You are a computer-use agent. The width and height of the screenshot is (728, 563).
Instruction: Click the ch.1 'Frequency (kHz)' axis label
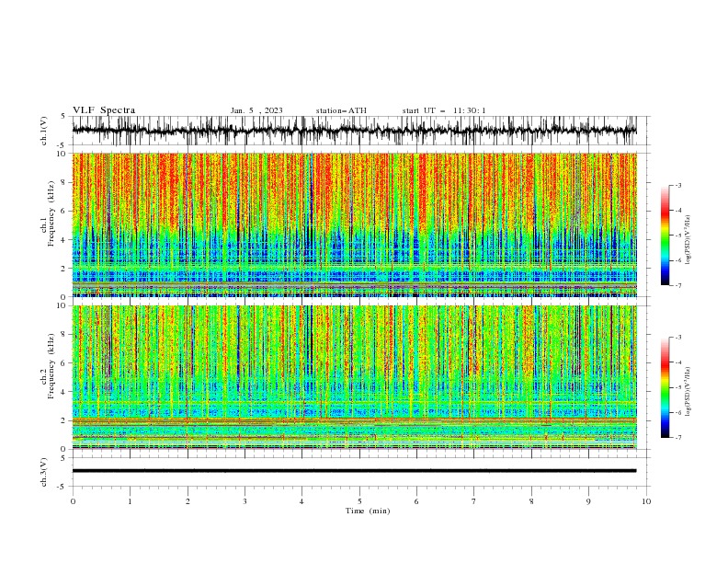[x=51, y=213]
